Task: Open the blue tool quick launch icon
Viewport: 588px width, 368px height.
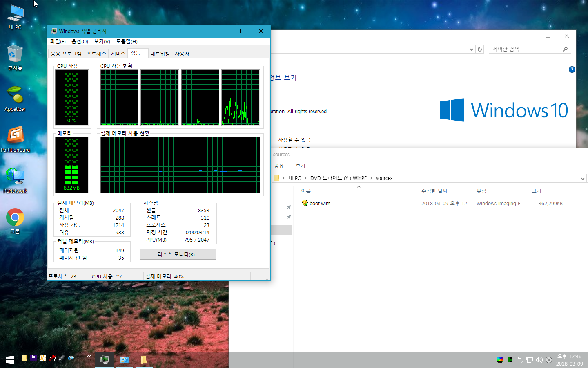Action: pyautogui.click(x=71, y=358)
